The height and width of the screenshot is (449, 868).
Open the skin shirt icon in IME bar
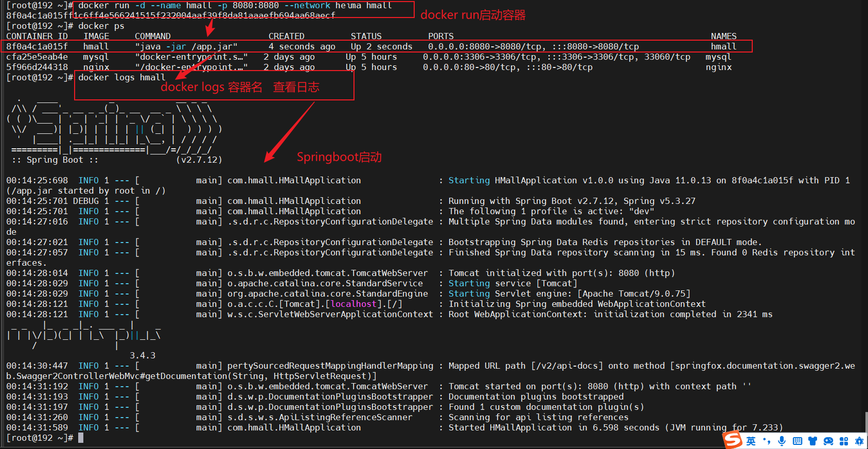tap(812, 441)
